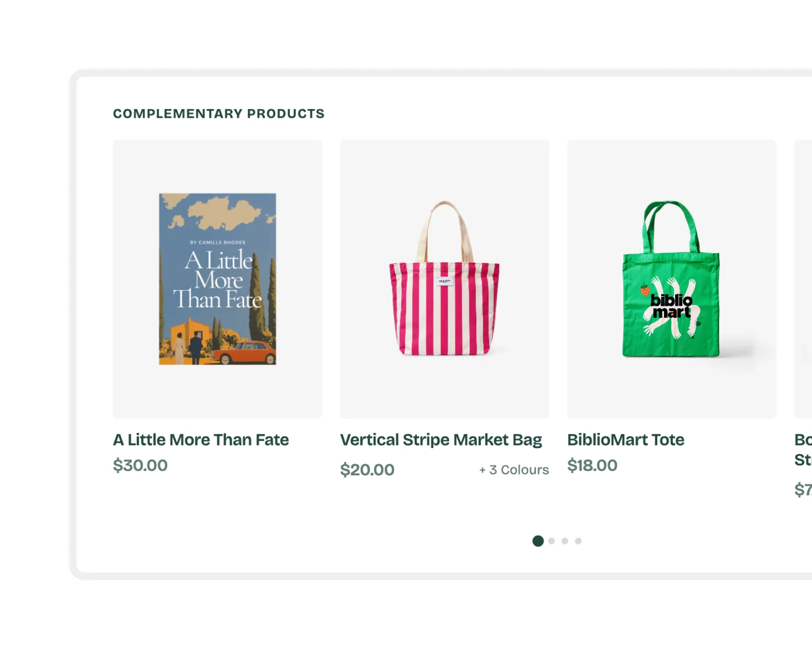This screenshot has width=812, height=649.
Task: Click the MART label on the striped bag
Action: coord(444,281)
